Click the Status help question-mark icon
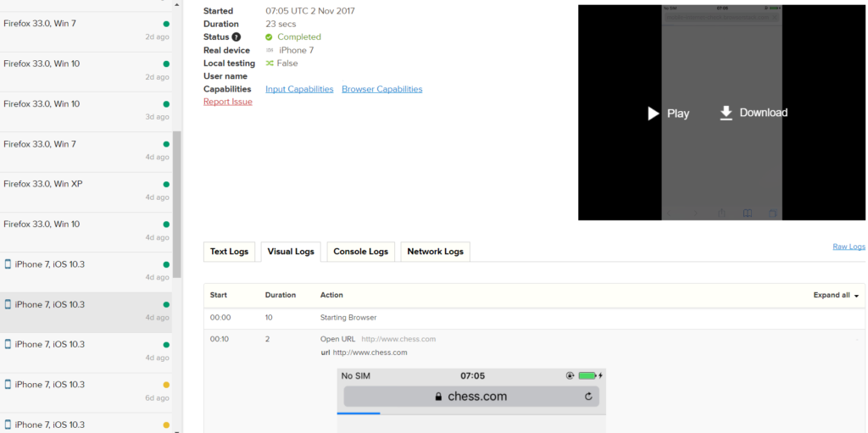 pos(236,37)
